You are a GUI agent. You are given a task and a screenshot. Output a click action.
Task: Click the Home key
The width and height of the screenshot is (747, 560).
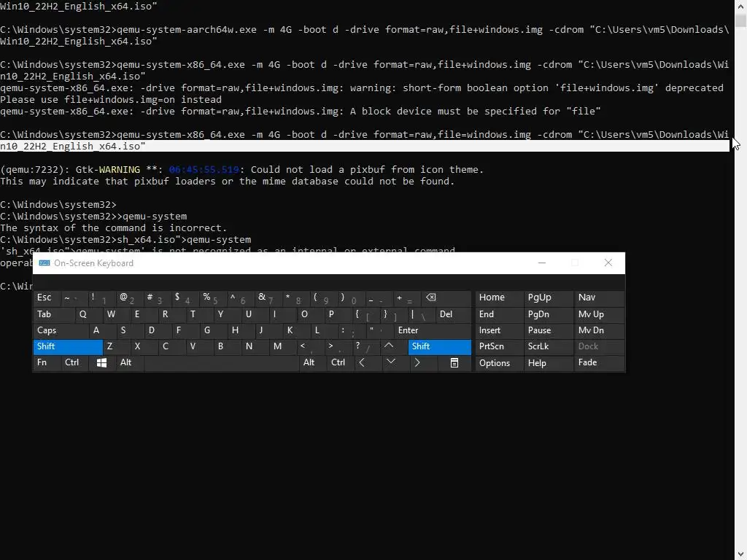coord(499,297)
